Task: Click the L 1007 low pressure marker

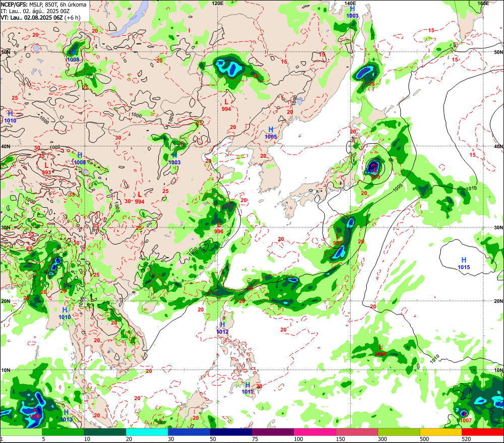Action: coord(465,417)
